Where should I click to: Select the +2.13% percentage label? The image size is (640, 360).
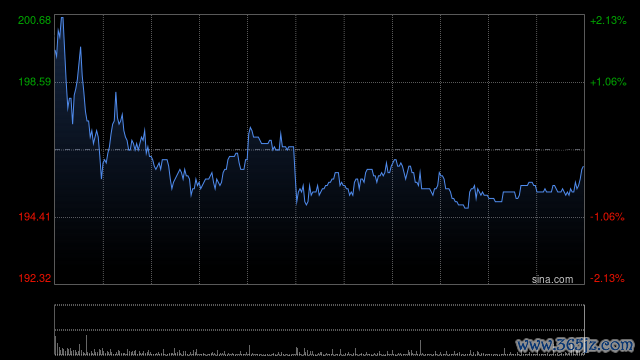click(608, 20)
